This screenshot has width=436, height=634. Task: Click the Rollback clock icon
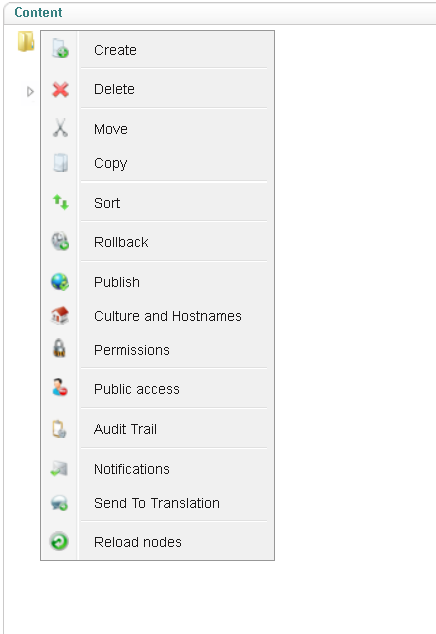tap(60, 241)
